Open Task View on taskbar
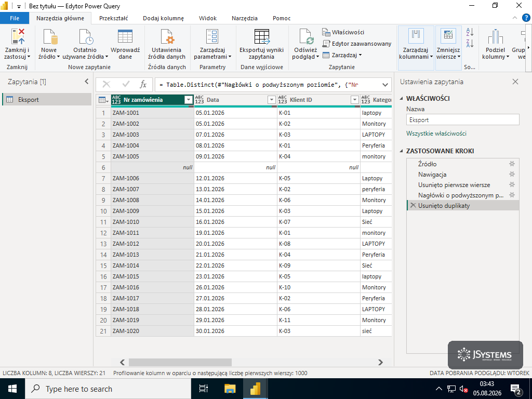The width and height of the screenshot is (532, 399). (204, 389)
